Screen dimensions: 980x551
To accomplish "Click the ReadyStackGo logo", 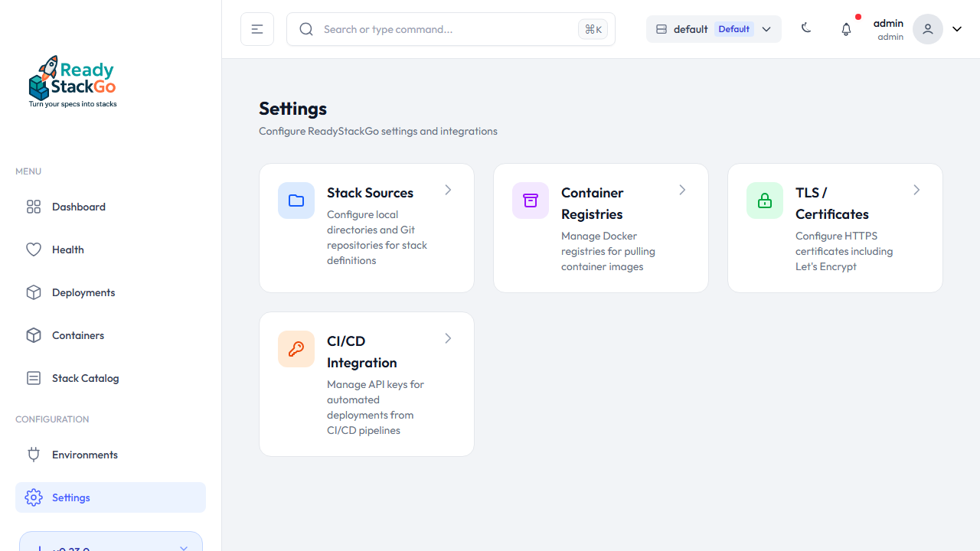I will 72,80.
